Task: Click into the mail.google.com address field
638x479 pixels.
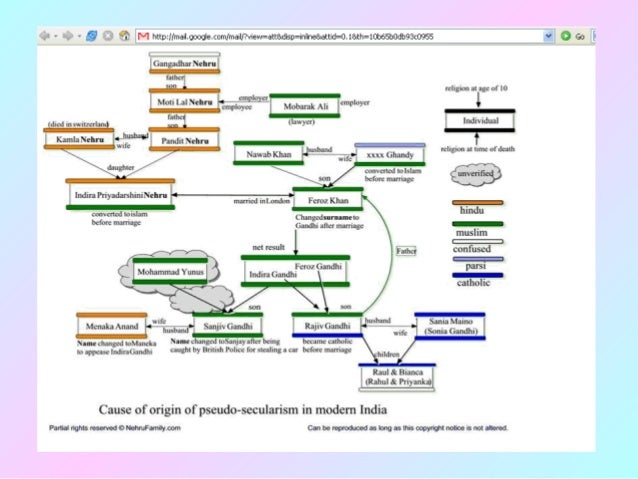Action: tap(346, 36)
